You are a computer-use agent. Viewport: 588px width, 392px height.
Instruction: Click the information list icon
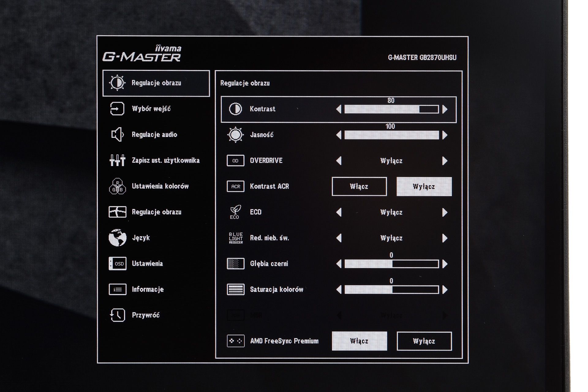[117, 289]
